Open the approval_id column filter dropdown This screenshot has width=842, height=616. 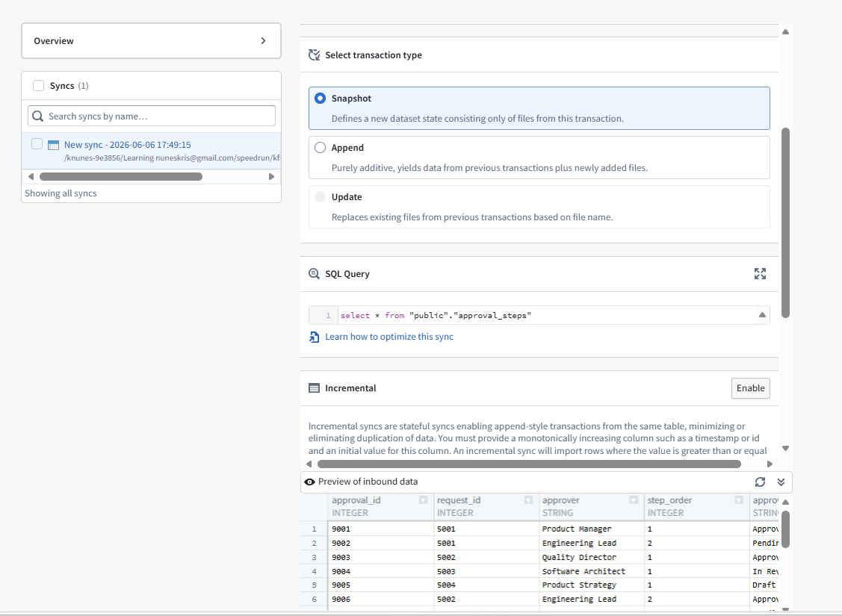[x=423, y=500]
